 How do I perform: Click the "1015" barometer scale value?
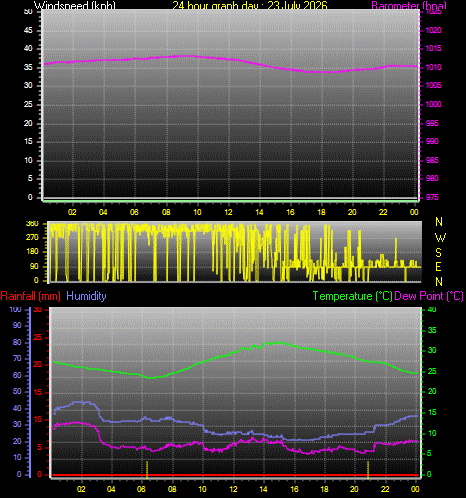[433, 48]
